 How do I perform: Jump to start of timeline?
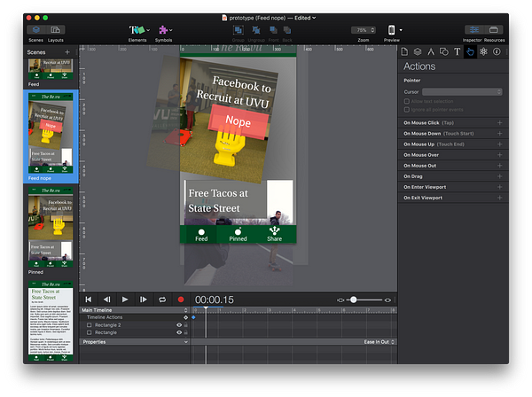(89, 300)
